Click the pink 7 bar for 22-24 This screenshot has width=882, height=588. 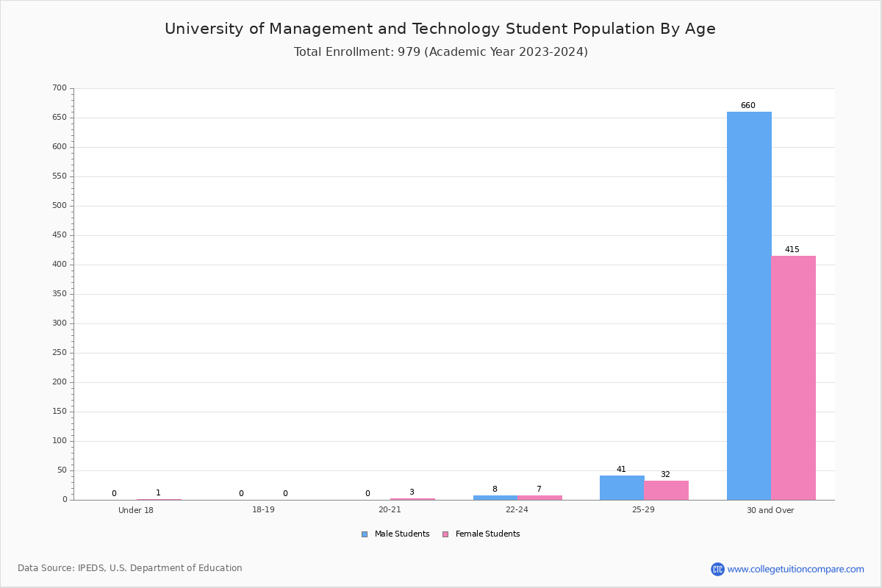coord(539,498)
